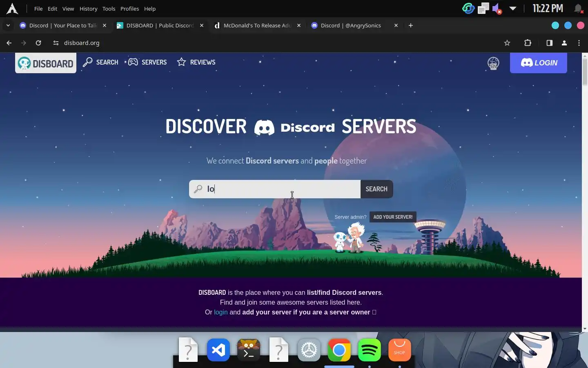Open the REVIEWS nav link
The width and height of the screenshot is (588, 368).
click(196, 62)
